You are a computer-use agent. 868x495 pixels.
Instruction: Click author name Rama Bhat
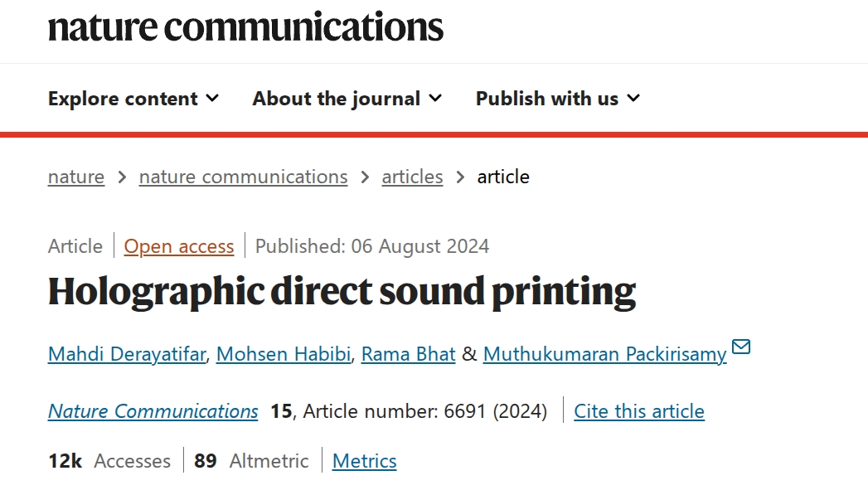click(x=409, y=354)
